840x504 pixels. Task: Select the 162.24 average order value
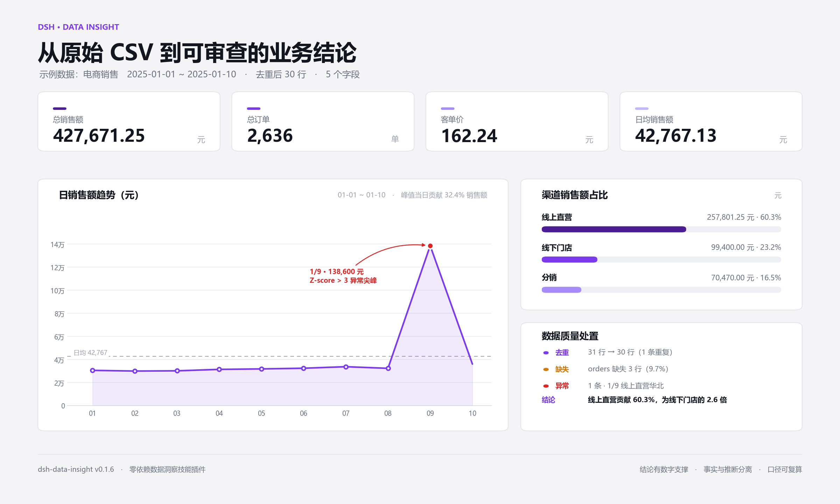[x=469, y=136]
